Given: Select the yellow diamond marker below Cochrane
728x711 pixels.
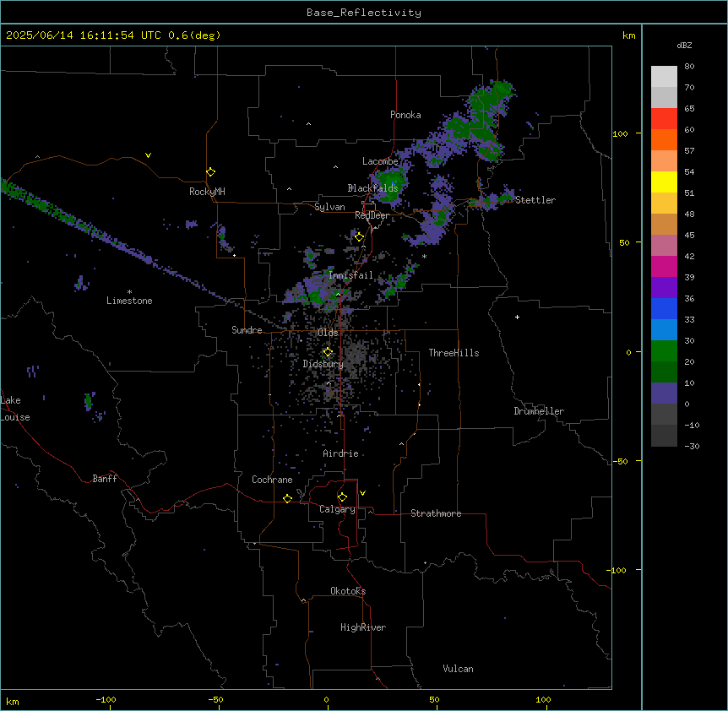Looking at the screenshot, I should [x=287, y=498].
